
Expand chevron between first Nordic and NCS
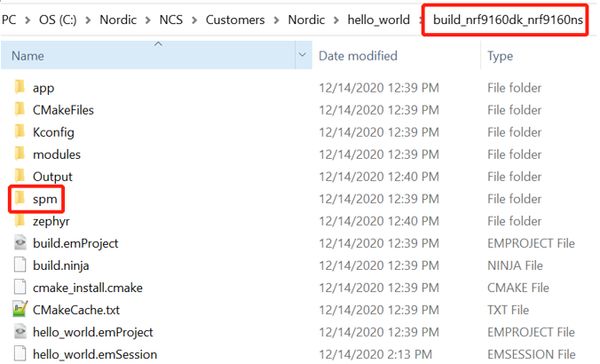pos(148,20)
